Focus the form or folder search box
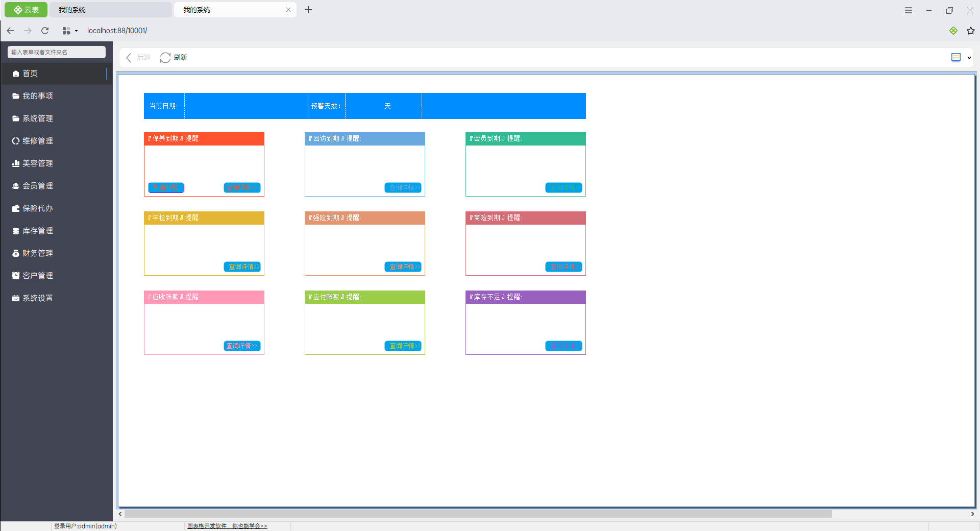This screenshot has width=980, height=531. click(56, 52)
